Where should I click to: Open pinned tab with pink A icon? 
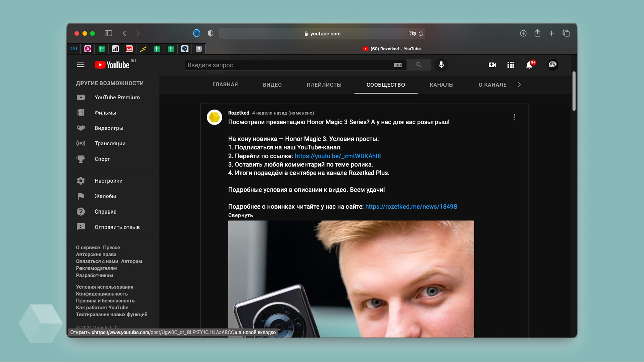point(88,49)
